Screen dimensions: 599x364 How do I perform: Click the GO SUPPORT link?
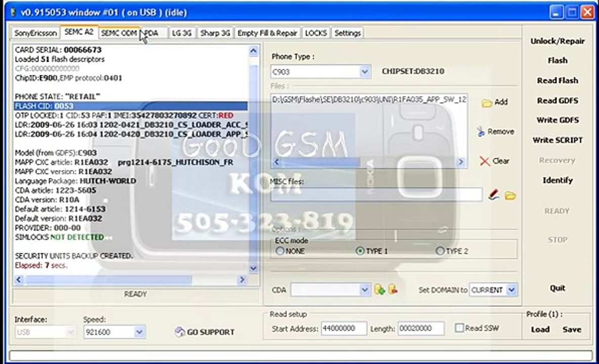click(210, 332)
